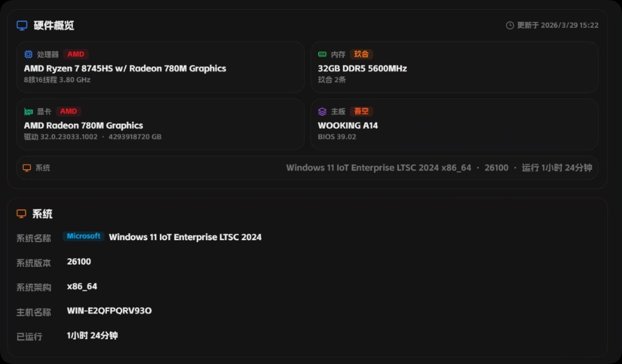Click the clock icon beside 更新于
The image size is (622, 364).
tap(510, 25)
